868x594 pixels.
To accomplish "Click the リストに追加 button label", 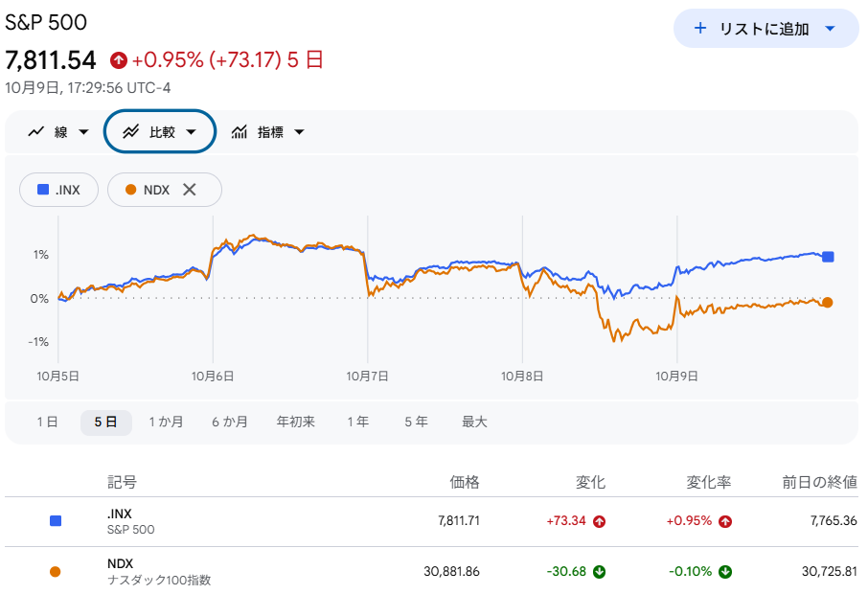I will 764,29.
